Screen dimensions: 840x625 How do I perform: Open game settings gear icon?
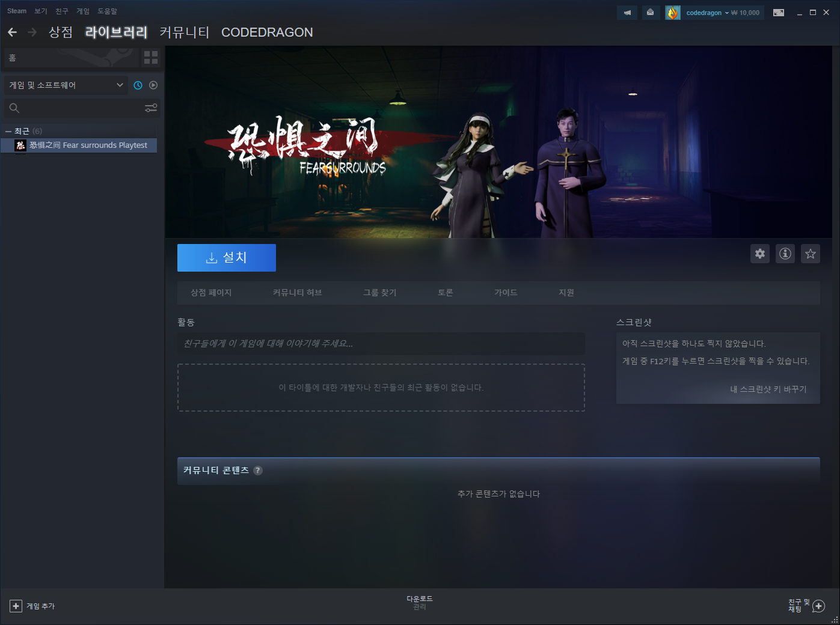[x=760, y=254]
